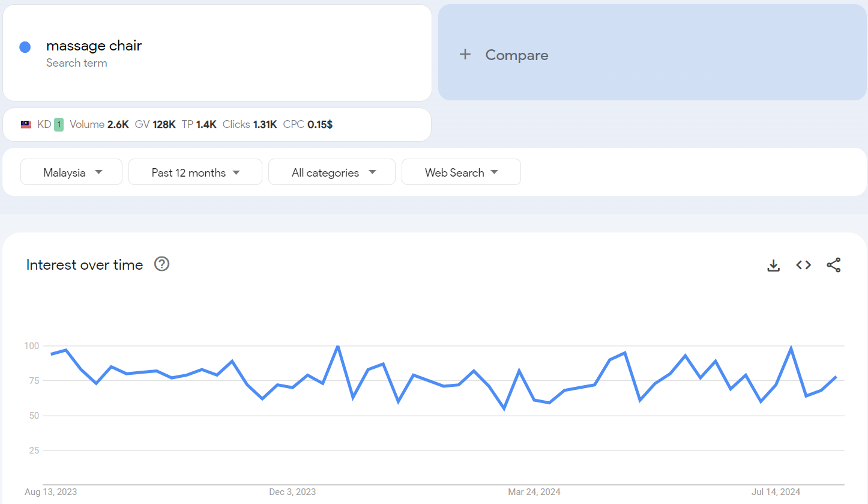Open the embed code icon
The image size is (868, 504).
(803, 265)
